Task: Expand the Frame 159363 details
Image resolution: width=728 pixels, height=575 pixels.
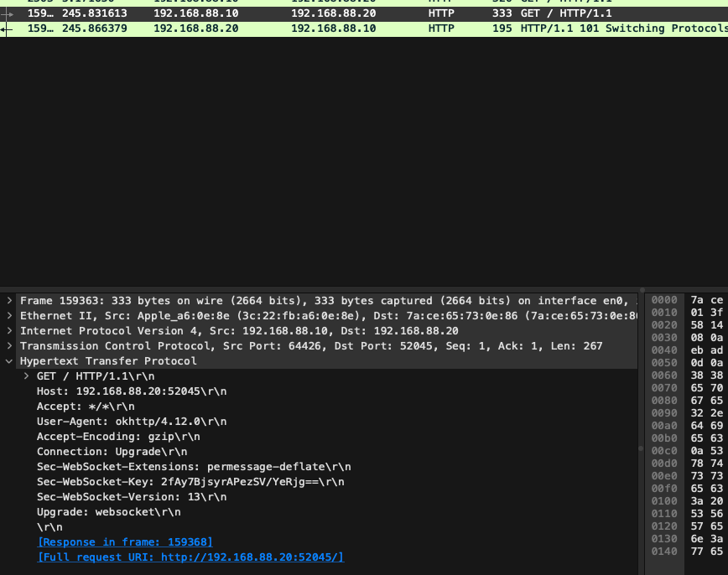Action: coord(9,300)
